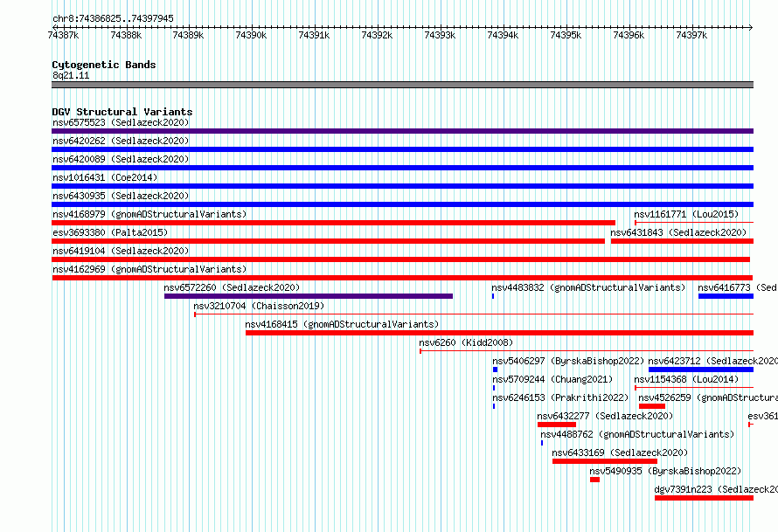Select nsv6419104 (Sedlazeck2020) label
The image size is (778, 532).
coord(121,251)
